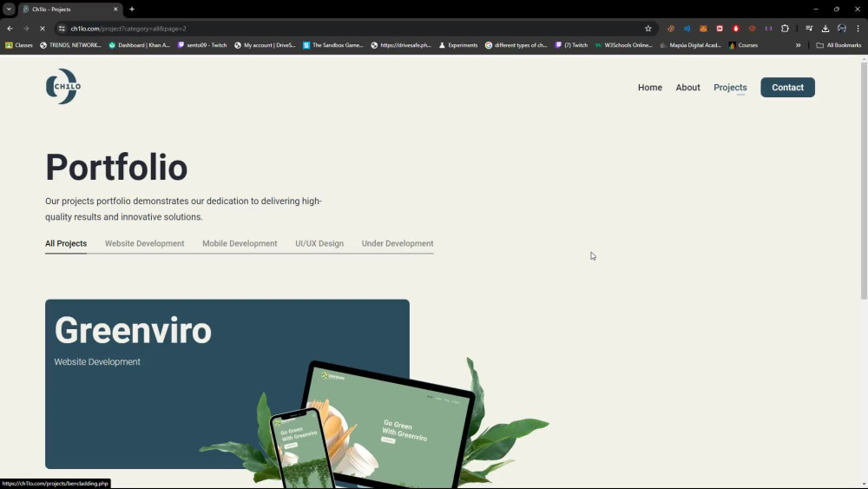
Task: Filter by Website Development tab
Action: pyautogui.click(x=144, y=244)
